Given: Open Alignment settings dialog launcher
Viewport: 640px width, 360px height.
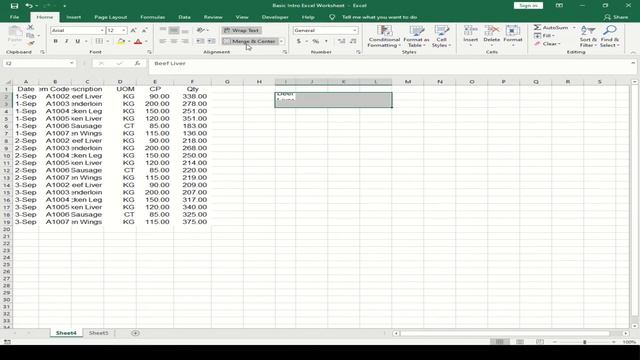Looking at the screenshot, I should (x=284, y=52).
